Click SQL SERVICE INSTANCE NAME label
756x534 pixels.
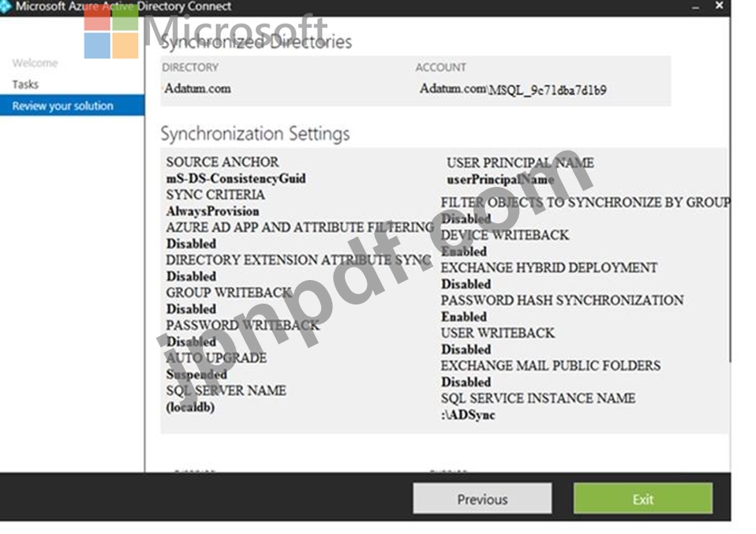(538, 398)
